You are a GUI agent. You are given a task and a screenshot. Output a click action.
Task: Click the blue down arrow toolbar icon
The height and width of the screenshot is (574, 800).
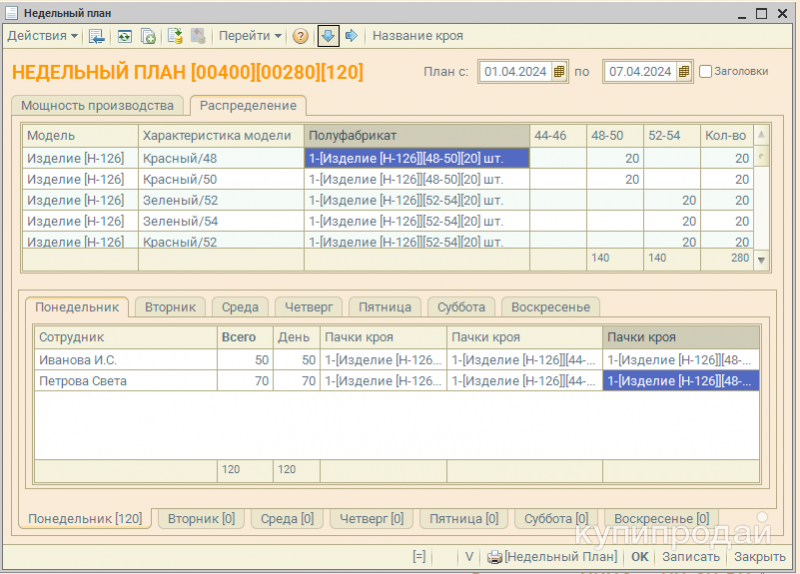(x=328, y=36)
